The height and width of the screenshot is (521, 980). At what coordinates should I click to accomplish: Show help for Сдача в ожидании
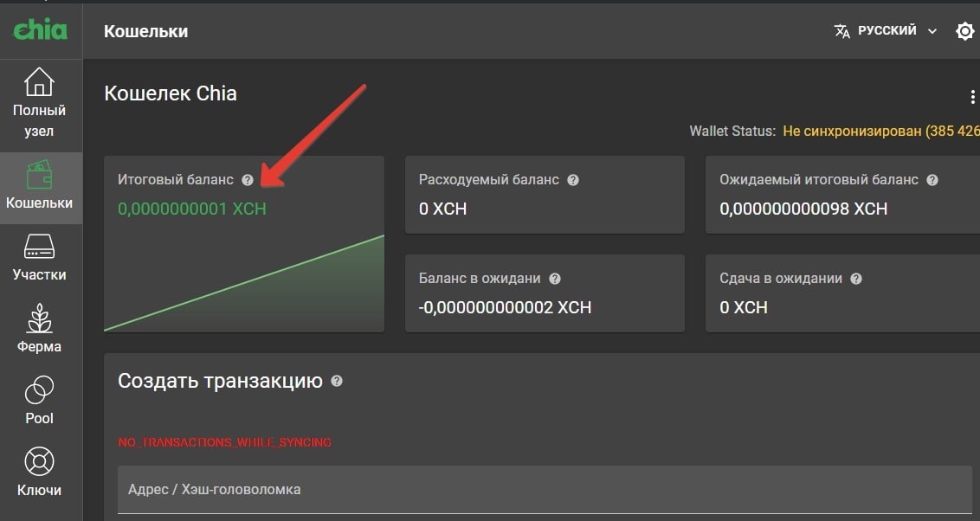click(856, 279)
